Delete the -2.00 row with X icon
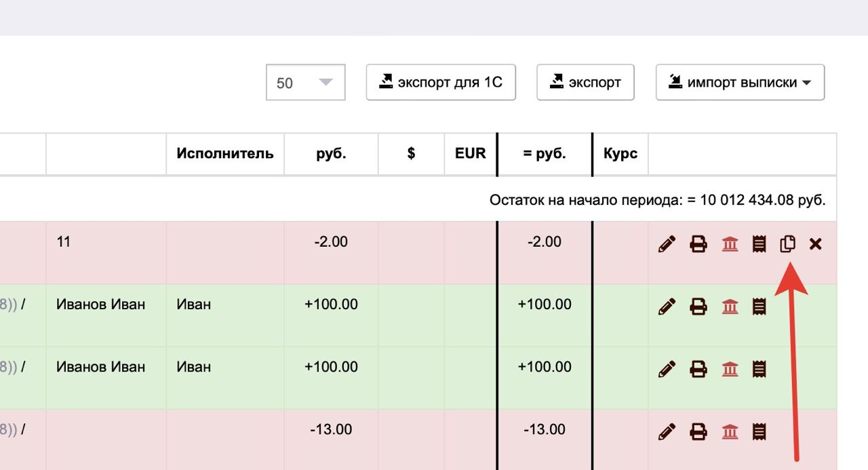 coord(816,244)
